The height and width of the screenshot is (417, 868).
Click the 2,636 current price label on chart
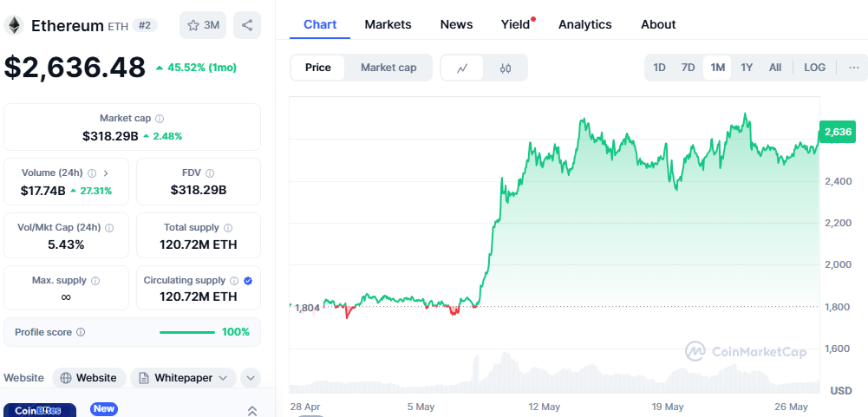837,132
